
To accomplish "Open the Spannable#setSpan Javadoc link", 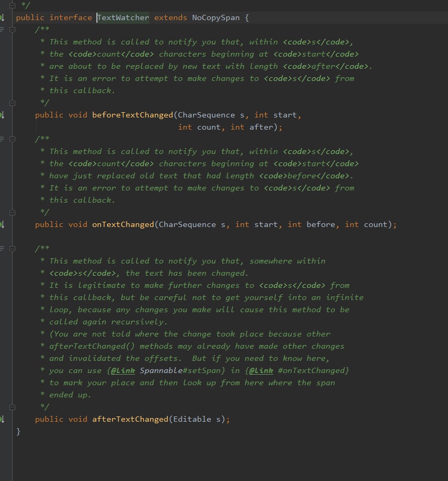I will pyautogui.click(x=182, y=370).
